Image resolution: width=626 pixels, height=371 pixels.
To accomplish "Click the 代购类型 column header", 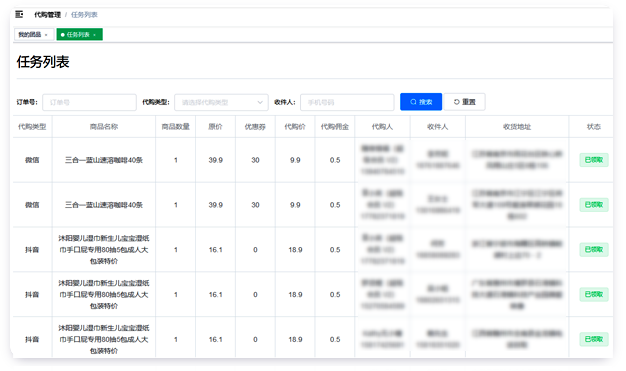I will 32,127.
